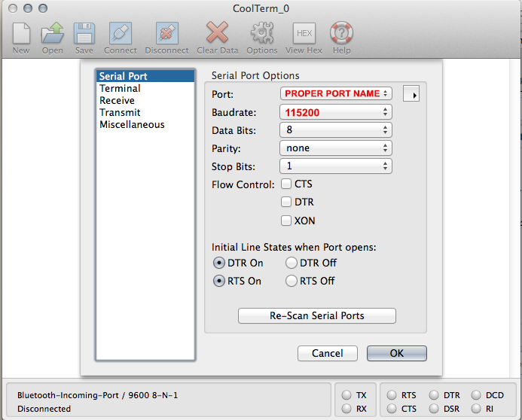Select Transmit in options list
Screen dimensions: 522x420
pyautogui.click(x=145, y=112)
